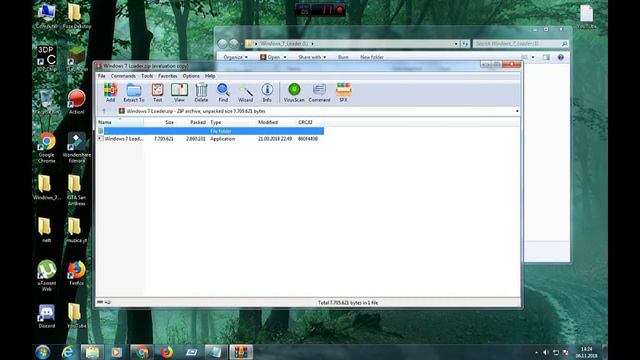
Task: Toggle Explorer preview pane icon
Action: coord(546,57)
